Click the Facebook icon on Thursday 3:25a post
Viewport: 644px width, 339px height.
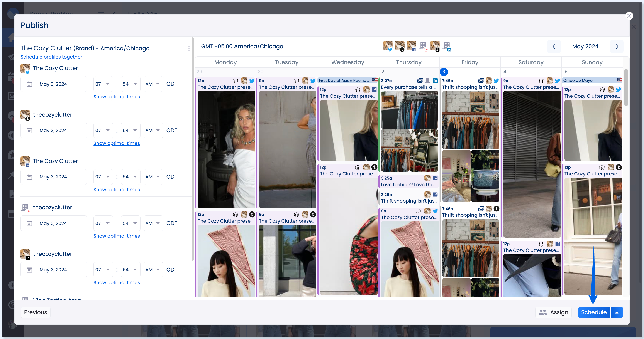click(x=435, y=178)
